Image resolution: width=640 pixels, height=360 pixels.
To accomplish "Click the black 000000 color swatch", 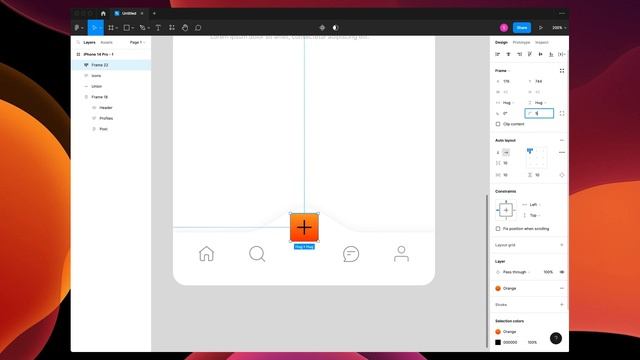I will (x=498, y=342).
